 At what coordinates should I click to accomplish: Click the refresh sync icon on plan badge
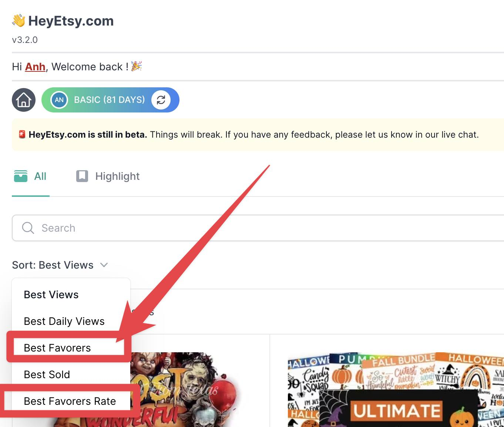click(x=161, y=100)
